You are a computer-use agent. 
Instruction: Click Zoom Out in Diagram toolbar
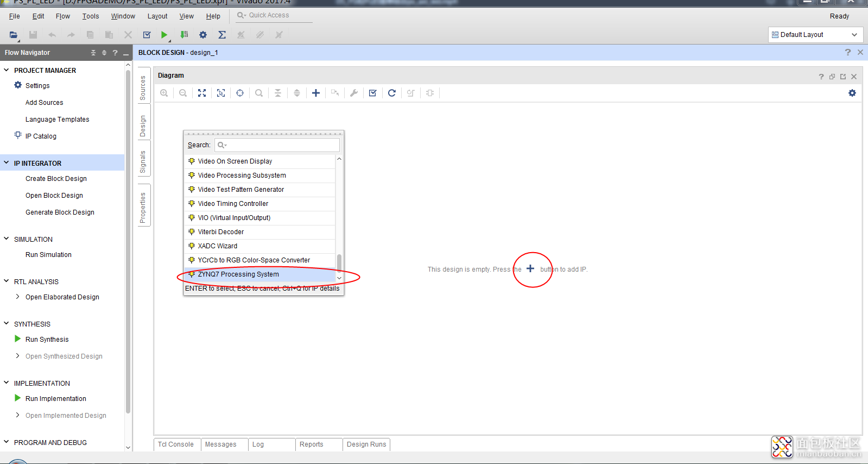coord(183,93)
